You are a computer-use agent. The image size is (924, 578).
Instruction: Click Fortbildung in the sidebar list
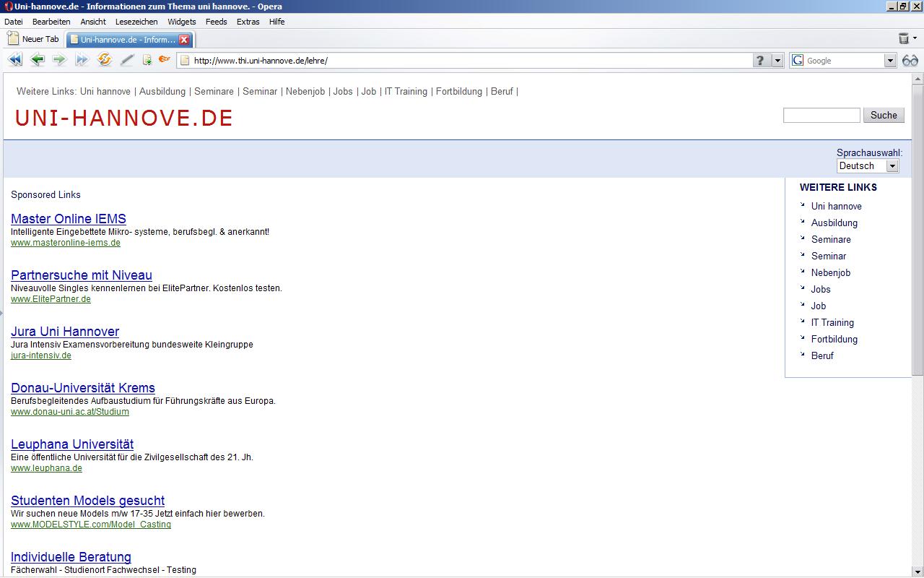[x=834, y=340]
